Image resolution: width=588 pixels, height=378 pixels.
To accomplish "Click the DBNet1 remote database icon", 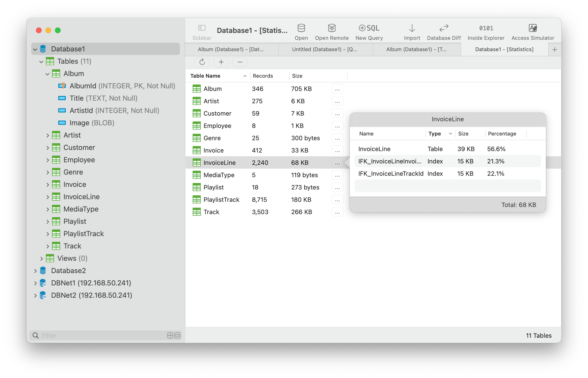I will 43,283.
